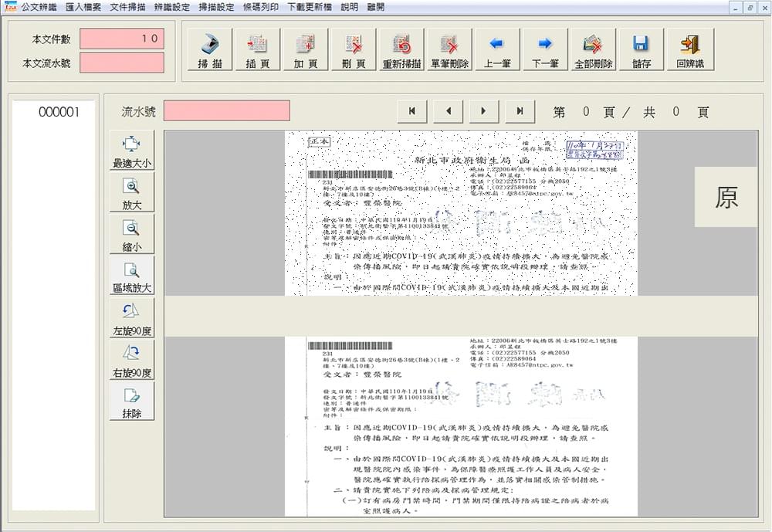The height and width of the screenshot is (532, 772).
Task: Select 重新掃描 rescan button
Action: tap(401, 50)
